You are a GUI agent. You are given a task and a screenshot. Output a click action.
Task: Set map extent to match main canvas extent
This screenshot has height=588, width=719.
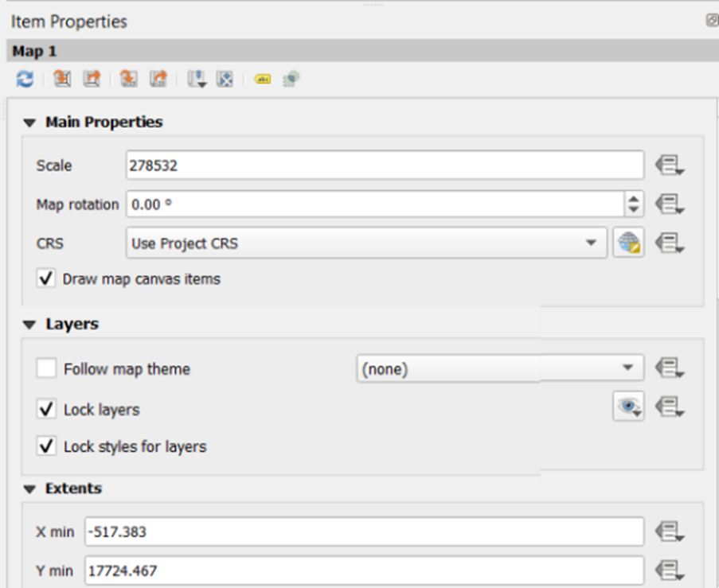tap(62, 79)
